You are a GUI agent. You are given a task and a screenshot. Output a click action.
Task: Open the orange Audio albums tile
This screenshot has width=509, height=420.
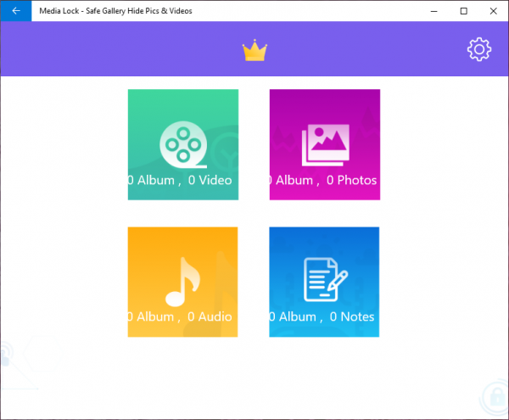pyautogui.click(x=182, y=282)
